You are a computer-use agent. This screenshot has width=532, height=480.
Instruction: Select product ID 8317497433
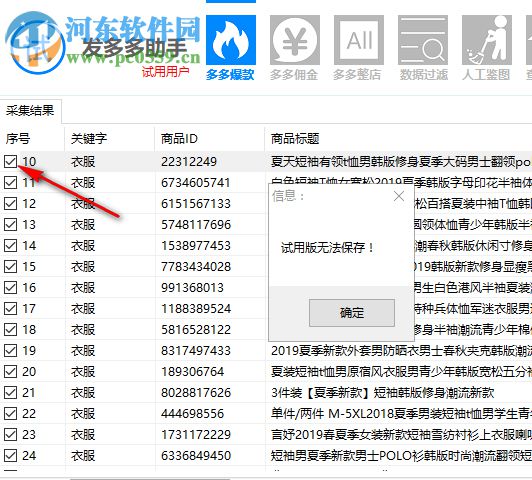click(x=196, y=351)
